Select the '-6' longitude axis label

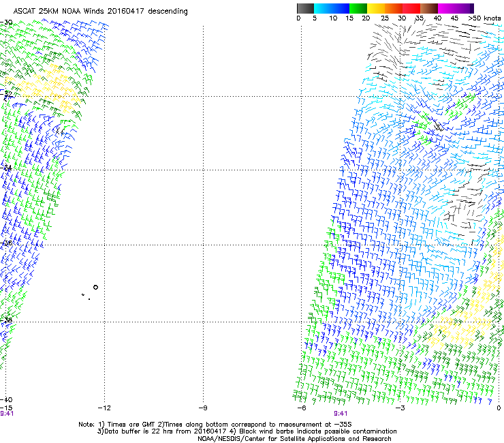coord(302,408)
